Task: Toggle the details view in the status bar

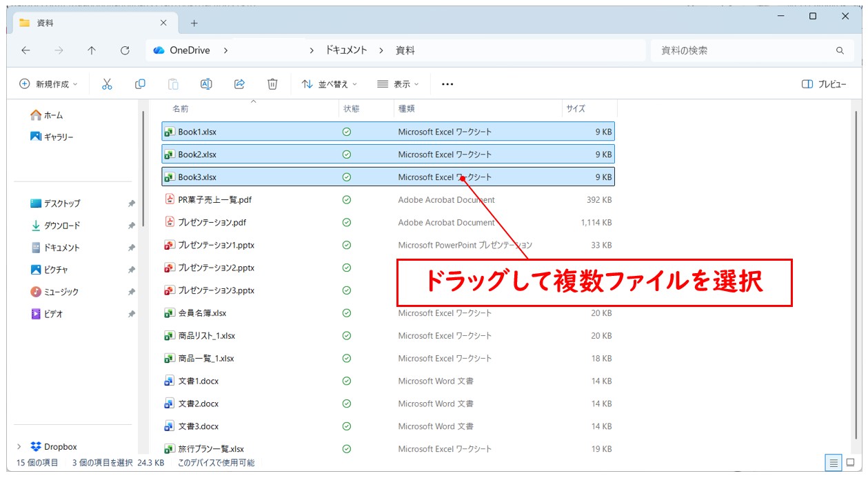Action: click(x=833, y=463)
